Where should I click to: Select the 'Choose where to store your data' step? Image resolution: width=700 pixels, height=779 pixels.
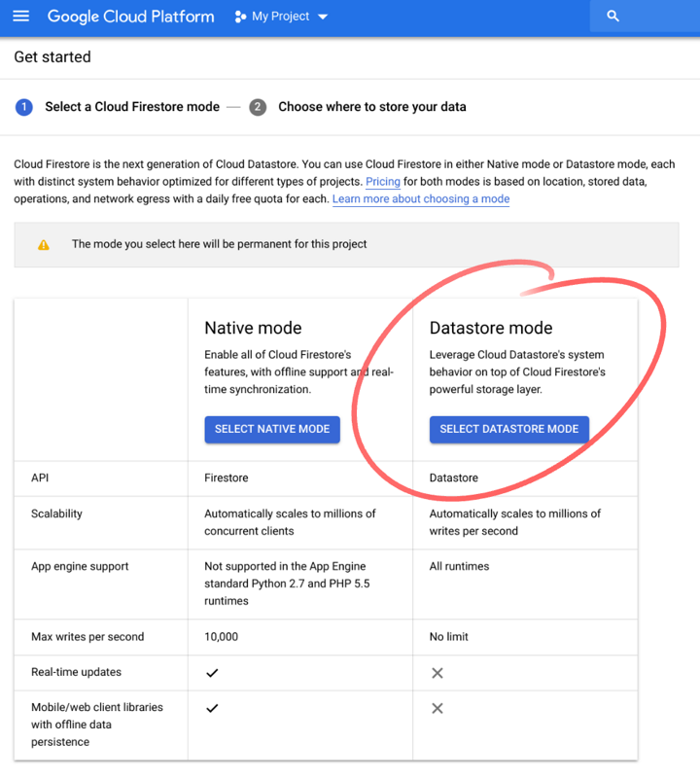pos(372,107)
